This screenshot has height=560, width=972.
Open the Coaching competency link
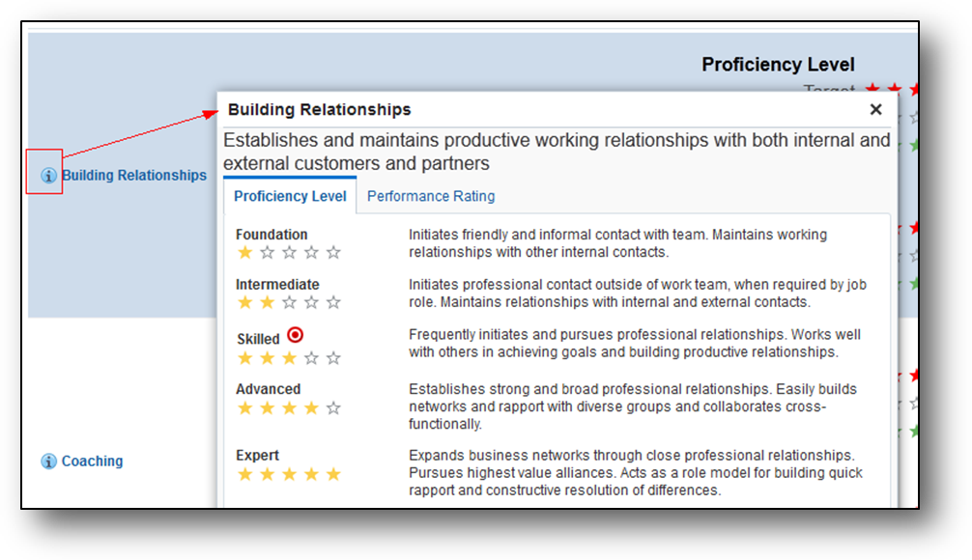pos(93,462)
